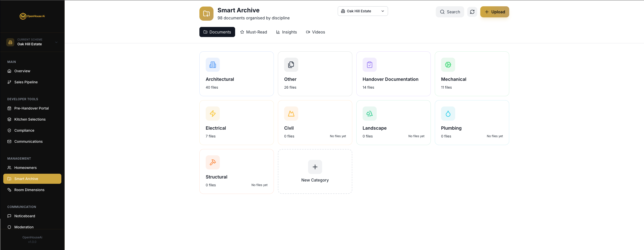Click the OpenHouse Ai logo
This screenshot has height=250, width=644.
click(32, 16)
